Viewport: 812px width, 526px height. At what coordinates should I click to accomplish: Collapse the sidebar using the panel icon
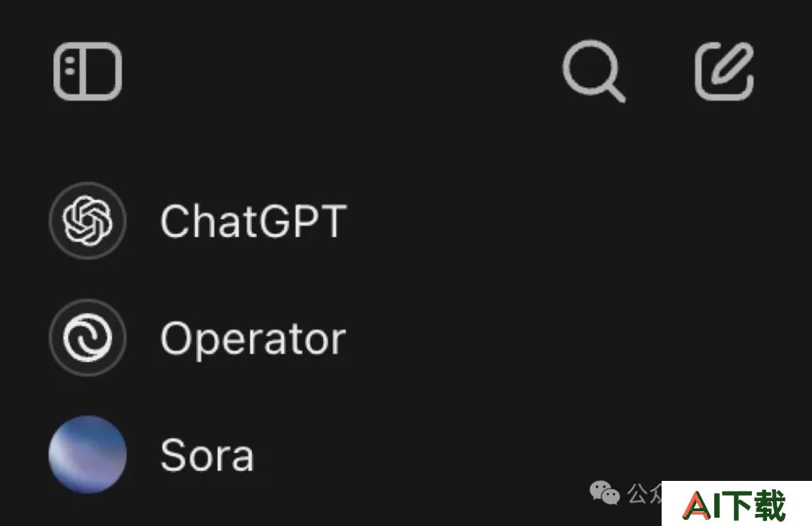[x=87, y=71]
